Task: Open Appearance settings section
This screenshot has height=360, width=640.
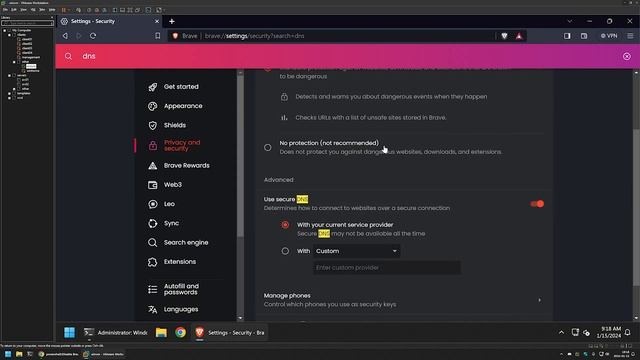Action: tap(183, 106)
